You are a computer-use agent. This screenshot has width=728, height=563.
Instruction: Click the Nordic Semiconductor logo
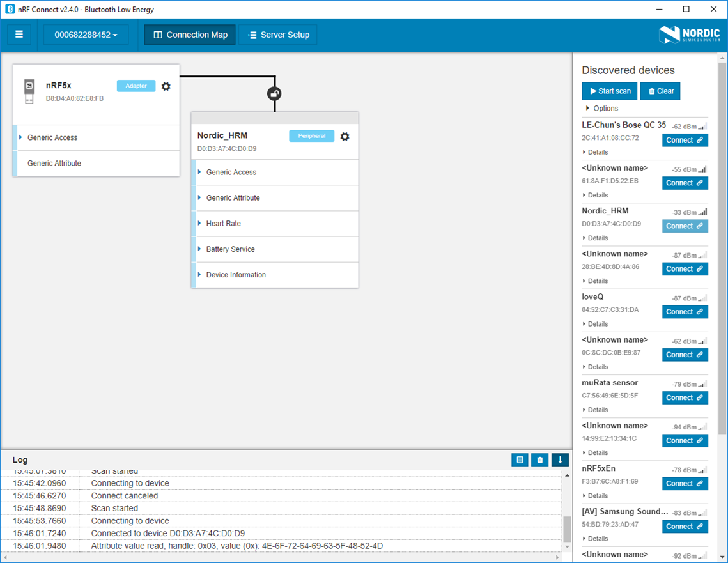(690, 35)
